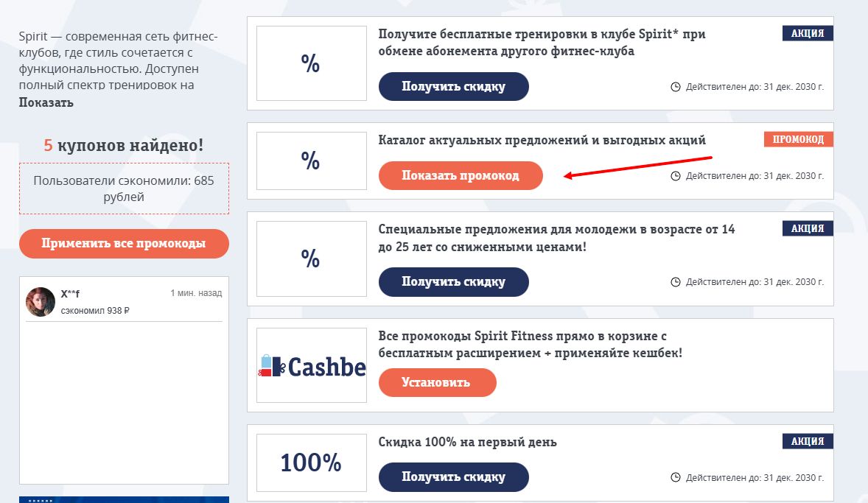Click Получить скидку on the first day discount
This screenshot has height=503, width=868.
pos(453,476)
